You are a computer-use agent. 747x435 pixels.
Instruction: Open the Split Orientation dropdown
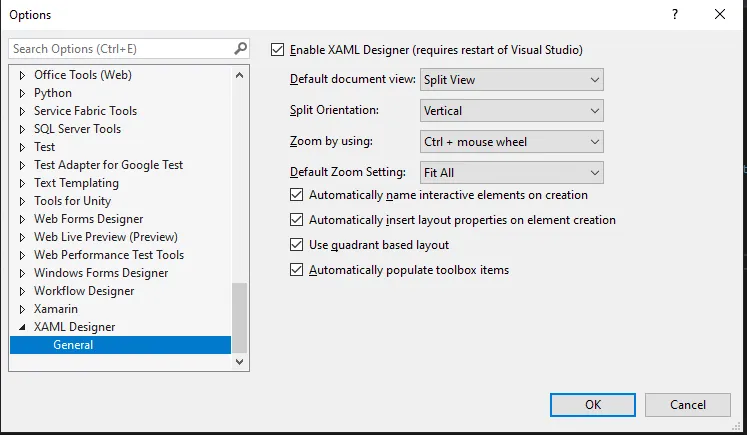[511, 111]
